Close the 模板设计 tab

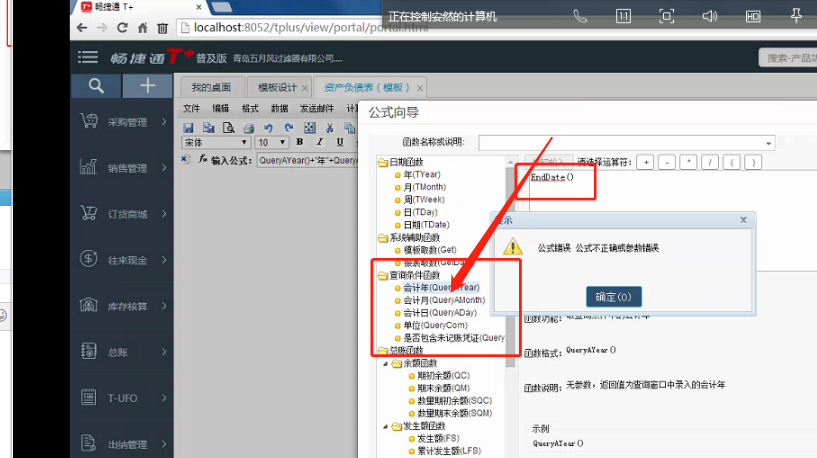[x=305, y=88]
